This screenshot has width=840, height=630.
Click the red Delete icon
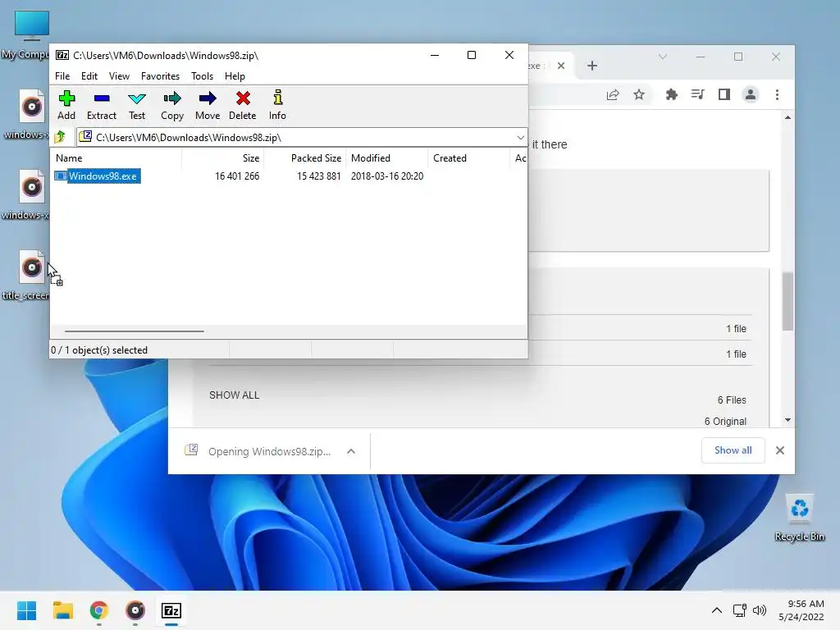coord(243,105)
